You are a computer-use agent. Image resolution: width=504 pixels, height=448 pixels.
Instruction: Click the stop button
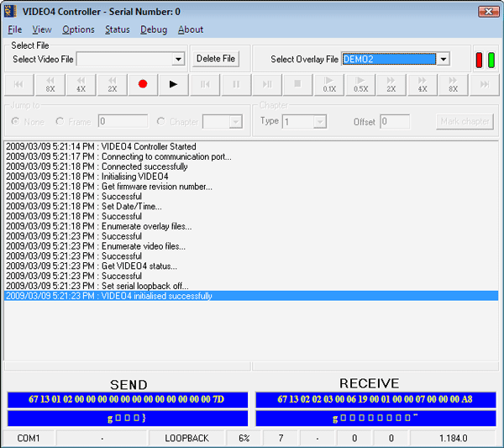pyautogui.click(x=297, y=84)
